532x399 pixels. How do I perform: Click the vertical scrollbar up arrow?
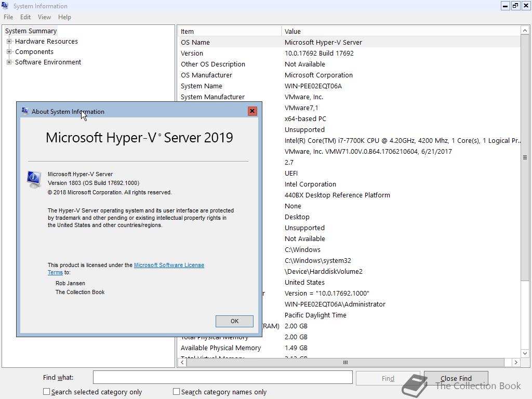525,31
